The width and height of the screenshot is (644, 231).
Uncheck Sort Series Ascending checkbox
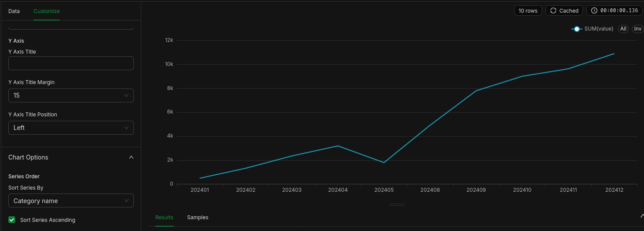(x=12, y=220)
